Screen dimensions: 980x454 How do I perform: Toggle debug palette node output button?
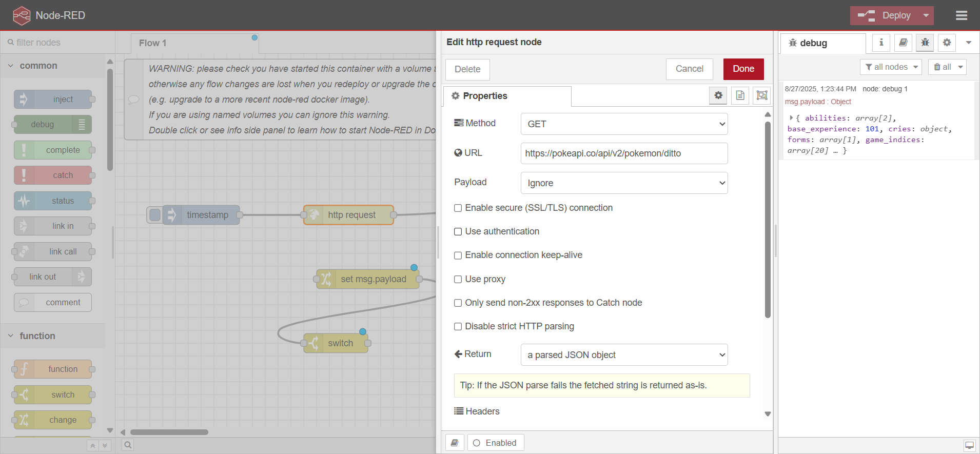pyautogui.click(x=82, y=124)
